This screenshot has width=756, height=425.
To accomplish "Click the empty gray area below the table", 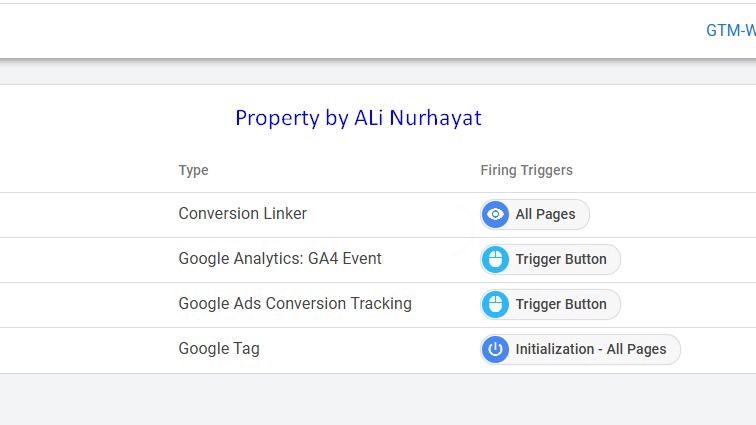I will pos(378,400).
